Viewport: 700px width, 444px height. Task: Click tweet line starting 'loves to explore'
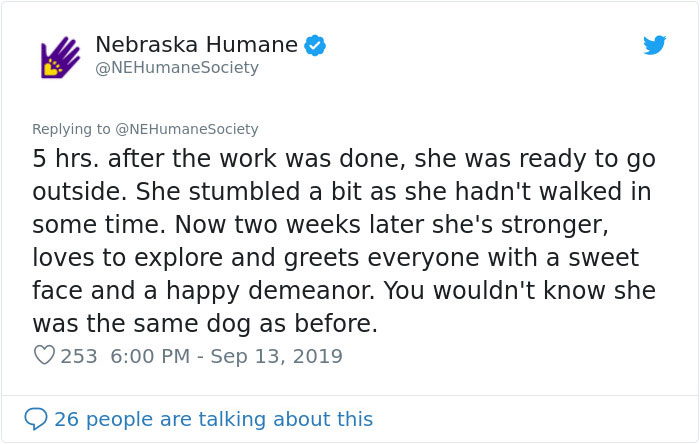335,257
